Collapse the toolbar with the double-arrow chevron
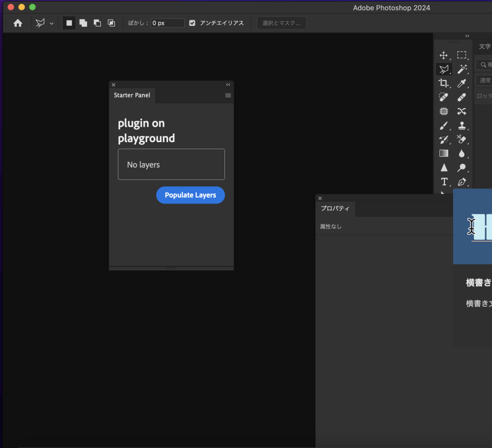This screenshot has height=448, width=492. (x=467, y=36)
